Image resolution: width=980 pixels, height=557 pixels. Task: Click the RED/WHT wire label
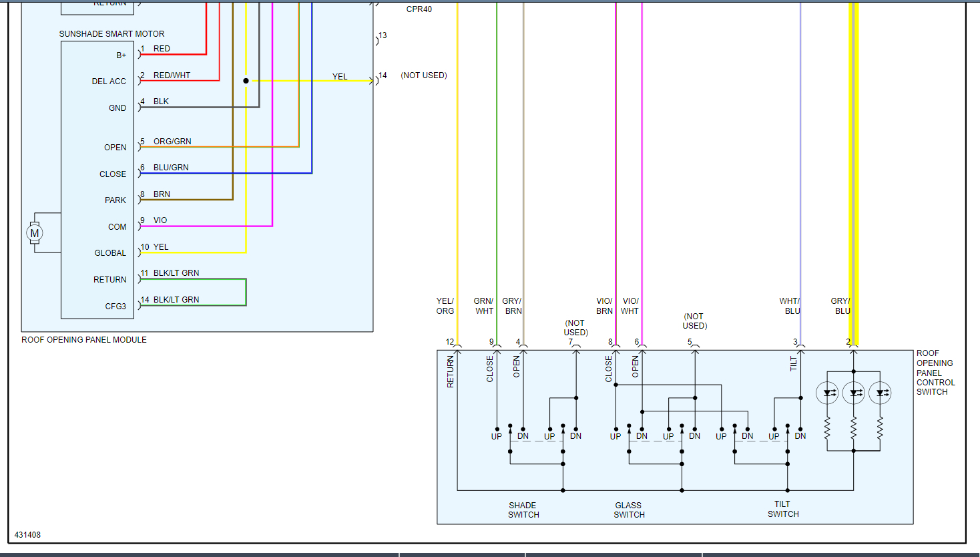click(x=172, y=75)
